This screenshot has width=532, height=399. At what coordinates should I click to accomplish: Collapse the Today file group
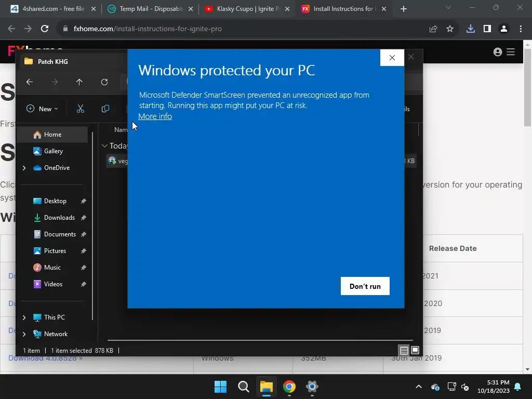(x=104, y=146)
